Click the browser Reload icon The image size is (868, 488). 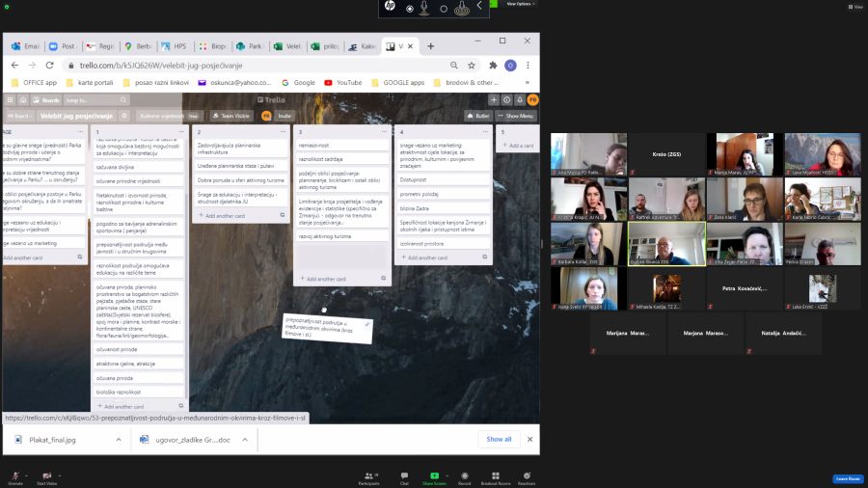click(50, 66)
